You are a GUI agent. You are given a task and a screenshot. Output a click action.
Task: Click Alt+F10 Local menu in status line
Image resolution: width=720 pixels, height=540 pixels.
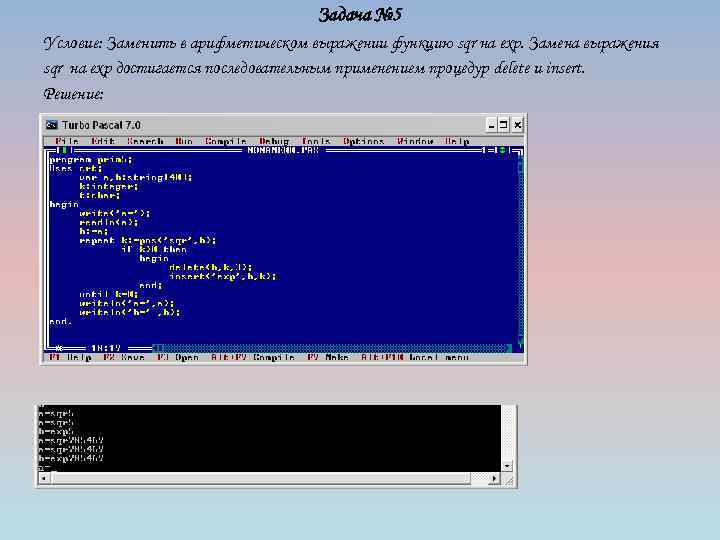[415, 357]
